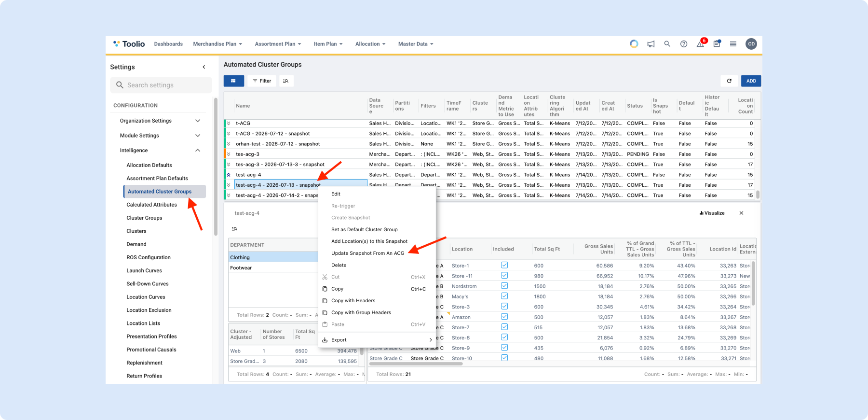
Task: Click the Toolio logo
Action: click(x=129, y=44)
